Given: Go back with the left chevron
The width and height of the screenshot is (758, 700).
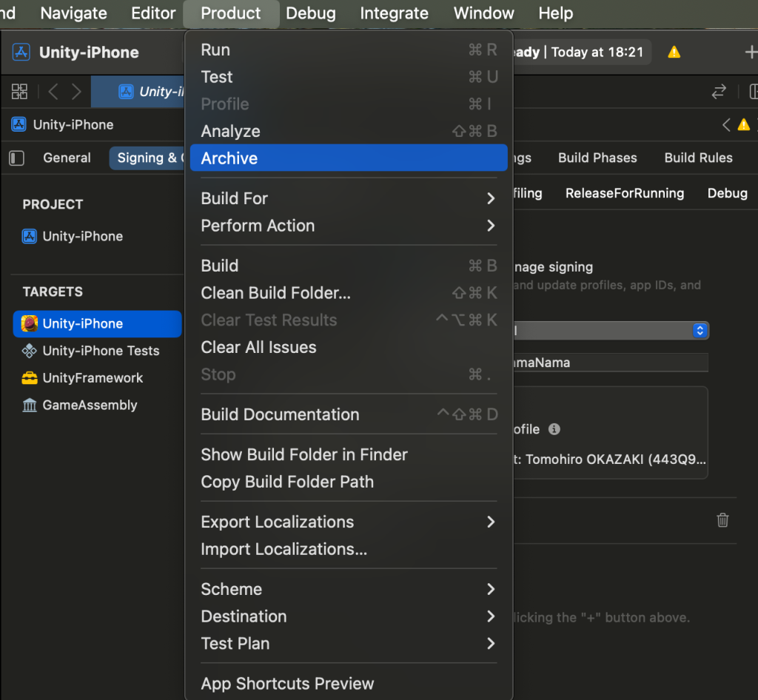Looking at the screenshot, I should [x=53, y=91].
